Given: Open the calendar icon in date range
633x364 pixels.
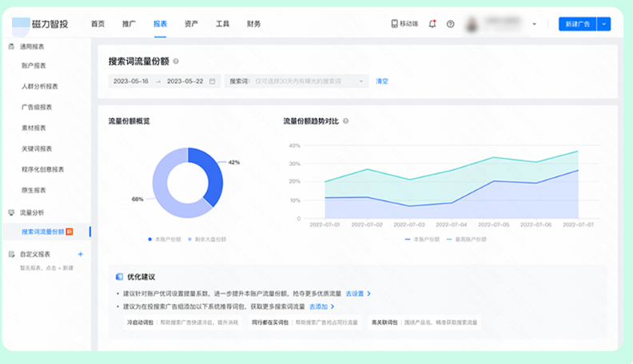Looking at the screenshot, I should click(212, 81).
